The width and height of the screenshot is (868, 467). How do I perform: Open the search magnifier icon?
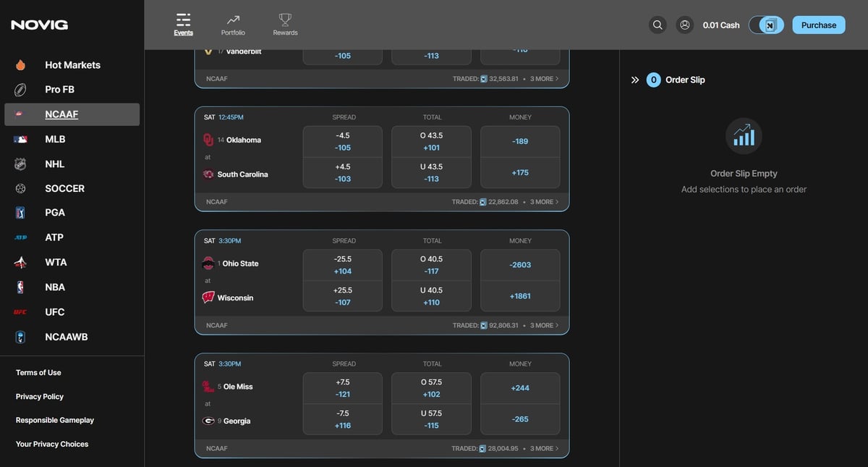point(658,25)
